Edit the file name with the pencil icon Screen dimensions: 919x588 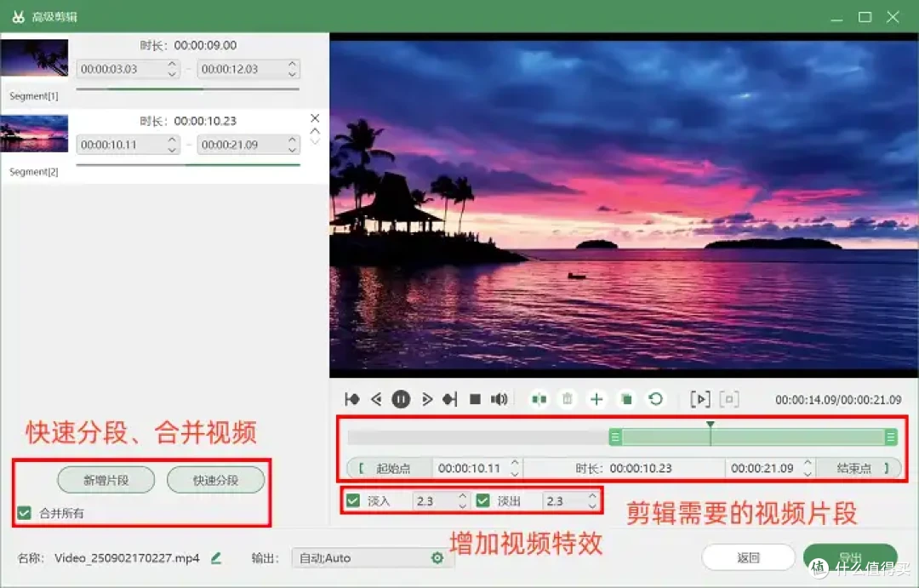click(x=216, y=558)
